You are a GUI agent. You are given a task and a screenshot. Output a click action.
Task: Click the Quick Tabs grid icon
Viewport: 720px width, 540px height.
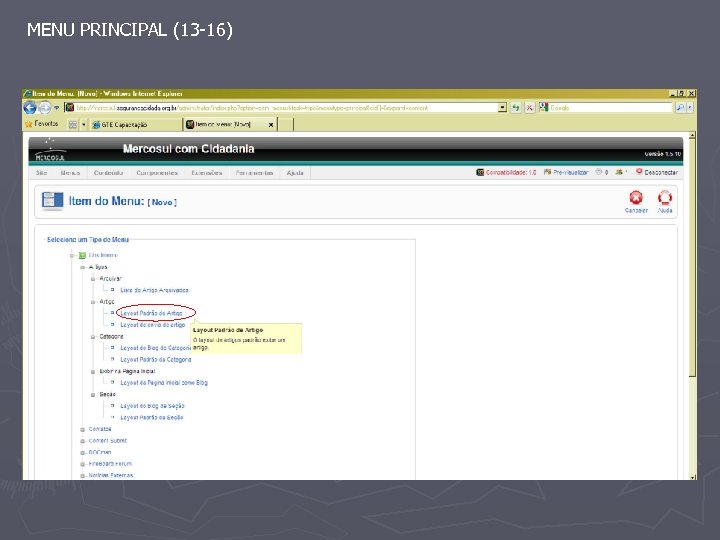click(x=73, y=124)
